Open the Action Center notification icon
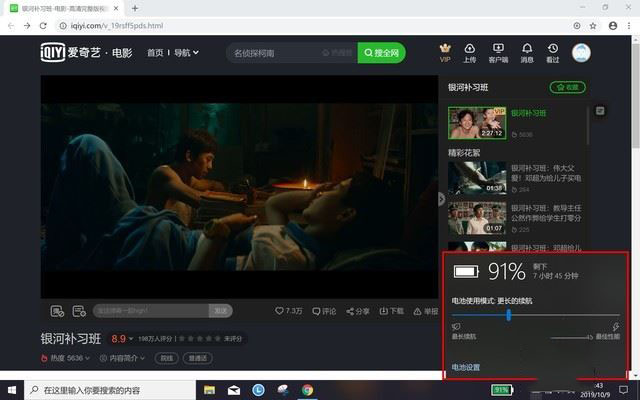Image resolution: width=640 pixels, height=400 pixels. click(623, 389)
